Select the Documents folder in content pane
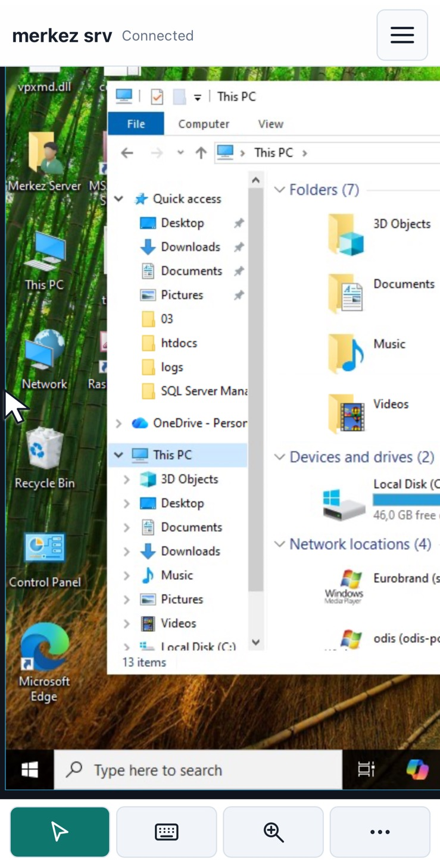 pyautogui.click(x=381, y=293)
